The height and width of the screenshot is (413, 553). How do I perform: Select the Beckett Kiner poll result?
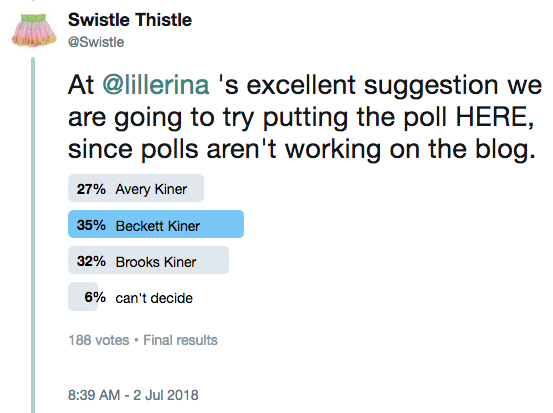click(x=156, y=225)
